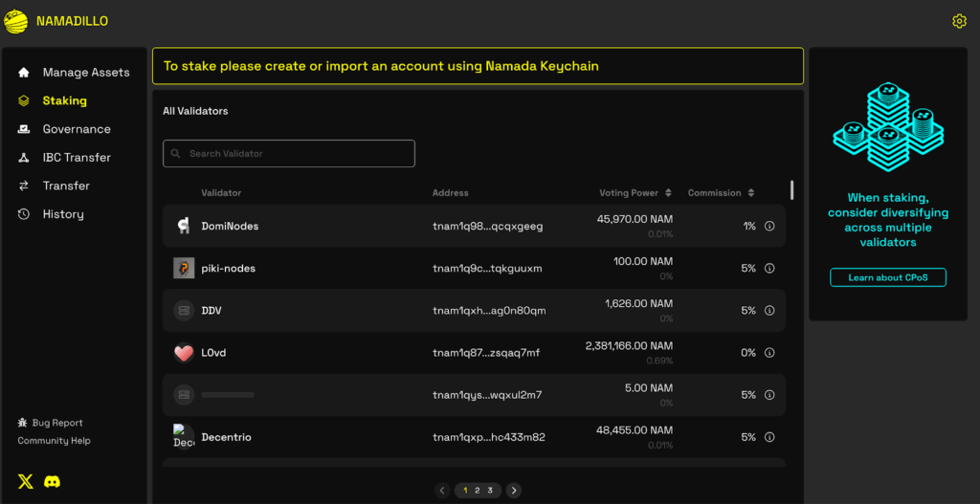Click the IBC Transfer sidebar icon
The width and height of the screenshot is (980, 504).
pos(24,158)
